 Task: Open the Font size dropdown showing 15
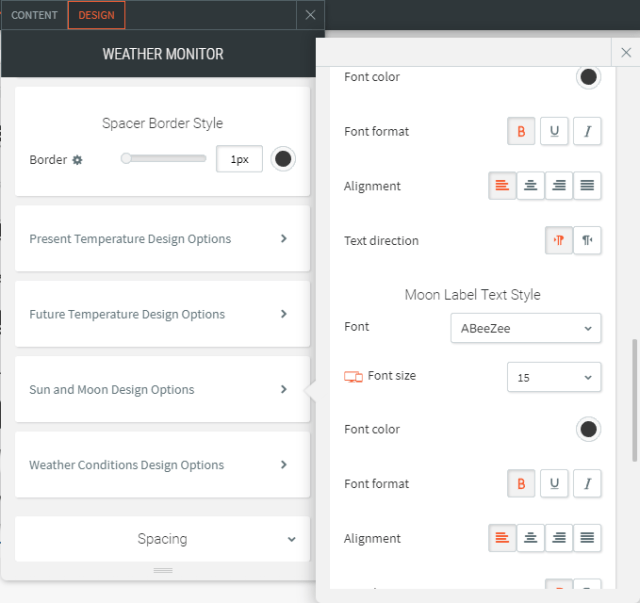click(553, 377)
